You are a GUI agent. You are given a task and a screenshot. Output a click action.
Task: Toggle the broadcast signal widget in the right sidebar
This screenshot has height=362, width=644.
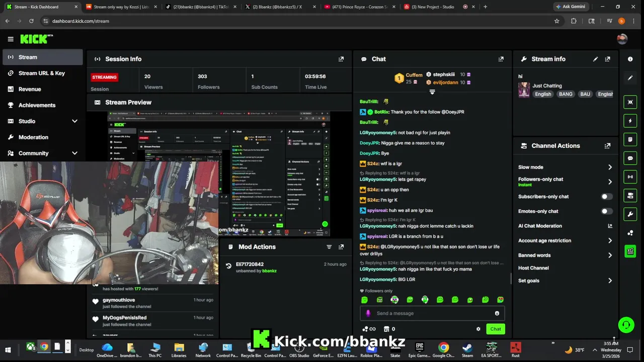pos(630,176)
